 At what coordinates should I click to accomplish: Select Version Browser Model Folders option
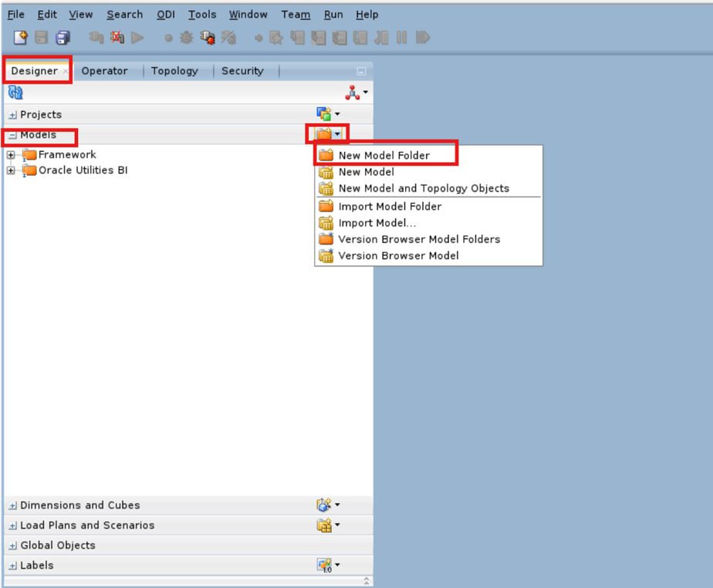pyautogui.click(x=420, y=239)
